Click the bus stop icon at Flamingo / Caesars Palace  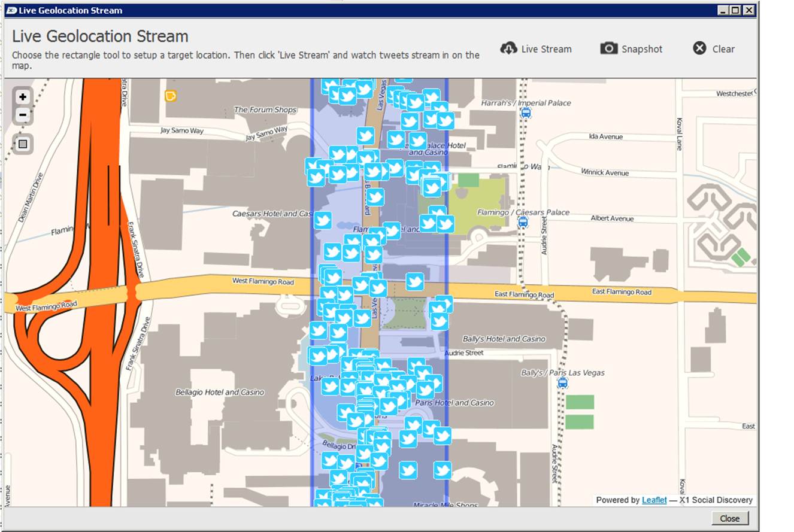coord(523,222)
